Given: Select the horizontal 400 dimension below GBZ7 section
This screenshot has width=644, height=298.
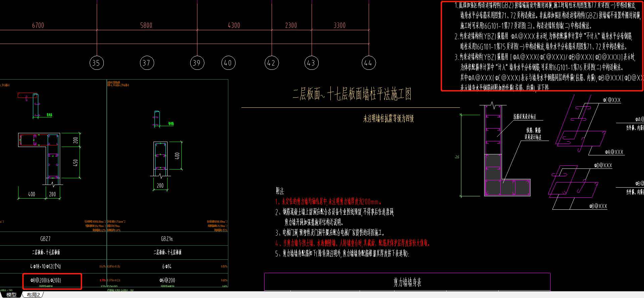Looking at the screenshot, I should click(x=32, y=194).
